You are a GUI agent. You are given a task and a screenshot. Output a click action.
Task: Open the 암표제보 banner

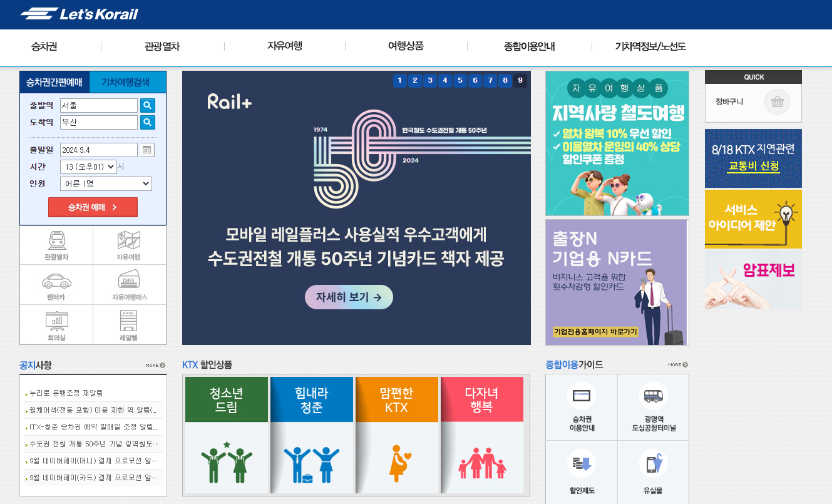pyautogui.click(x=753, y=279)
